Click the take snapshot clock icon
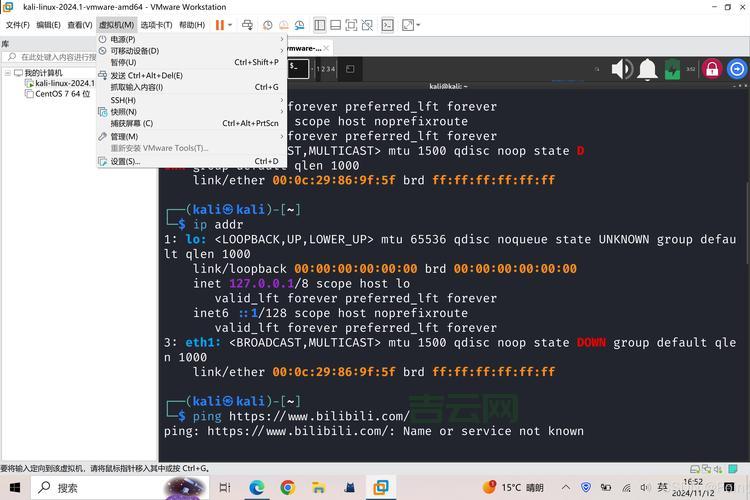The width and height of the screenshot is (750, 500). click(268, 24)
